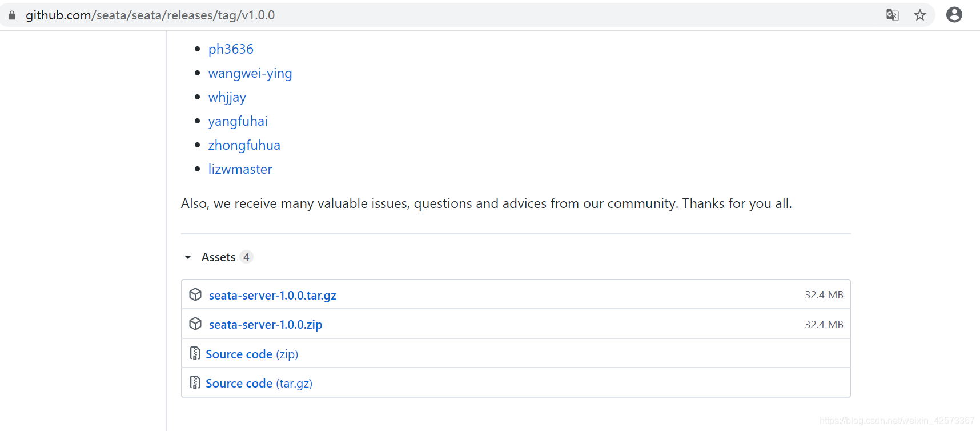Open the browser profile avatar icon
The image size is (980, 431).
coord(954,15)
